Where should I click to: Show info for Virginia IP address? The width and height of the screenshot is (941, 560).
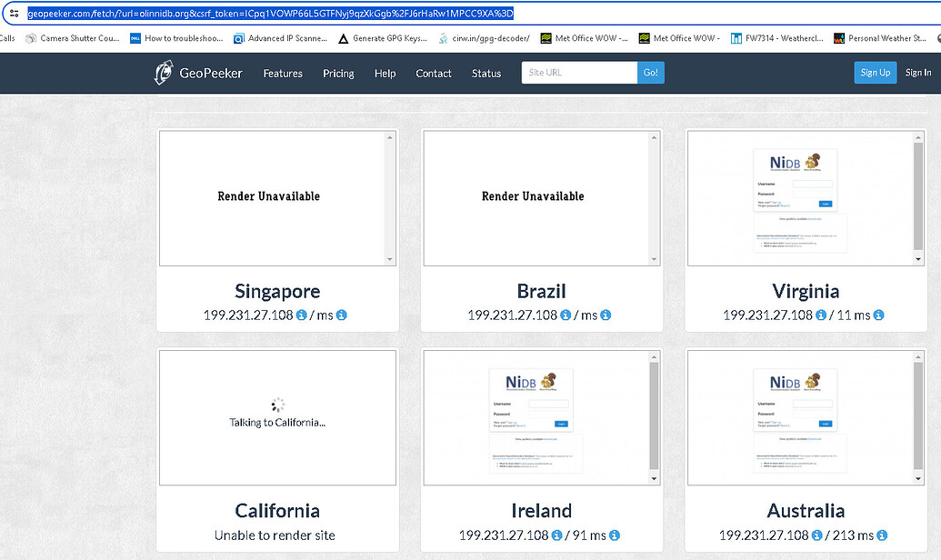click(821, 315)
